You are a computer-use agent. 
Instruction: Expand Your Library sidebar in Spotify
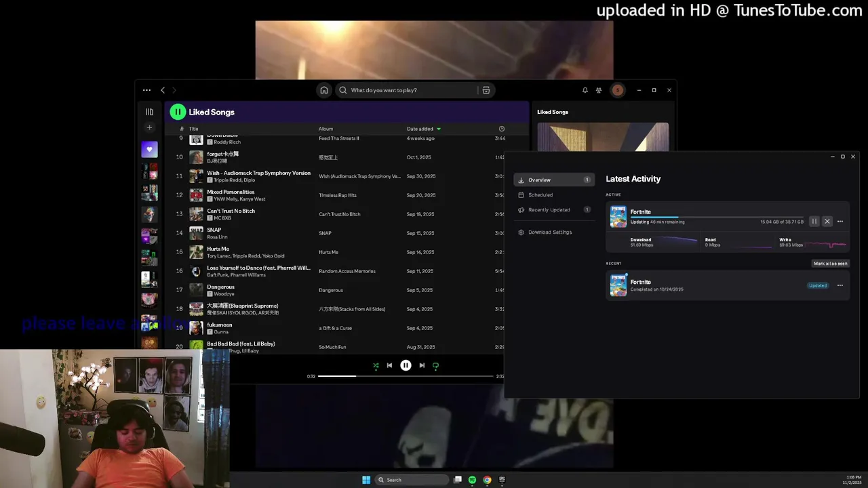click(149, 112)
